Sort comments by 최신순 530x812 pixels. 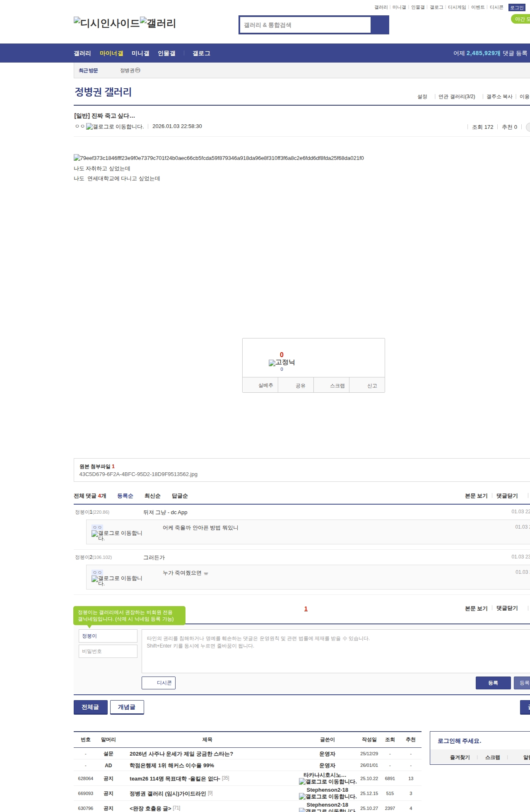coord(152,496)
